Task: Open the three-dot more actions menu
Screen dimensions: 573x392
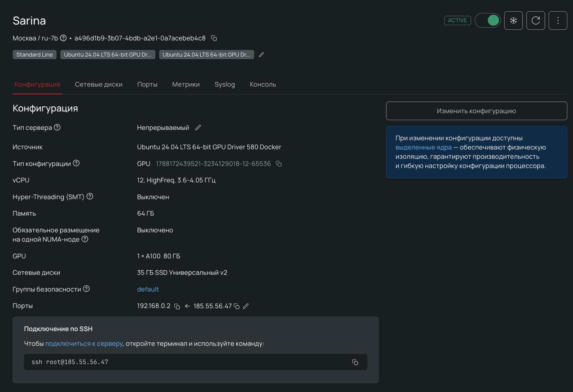Action: [x=558, y=21]
